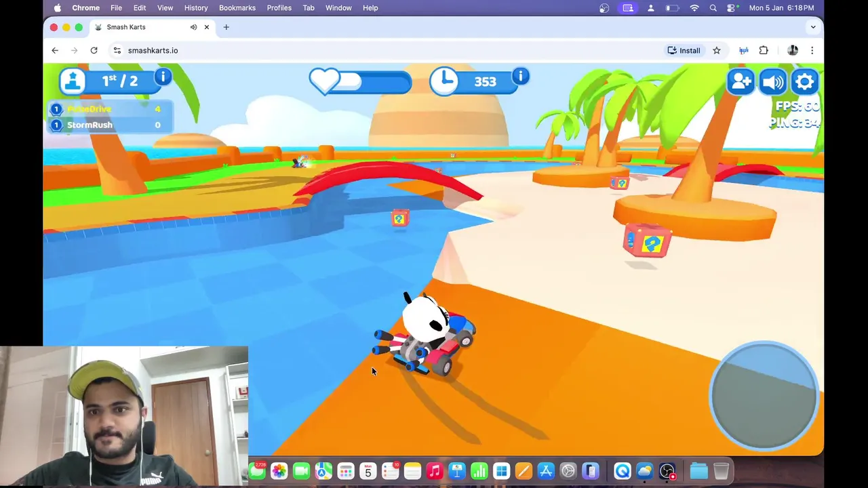The height and width of the screenshot is (488, 868).
Task: Bookmark this page with the star
Action: coord(716,50)
